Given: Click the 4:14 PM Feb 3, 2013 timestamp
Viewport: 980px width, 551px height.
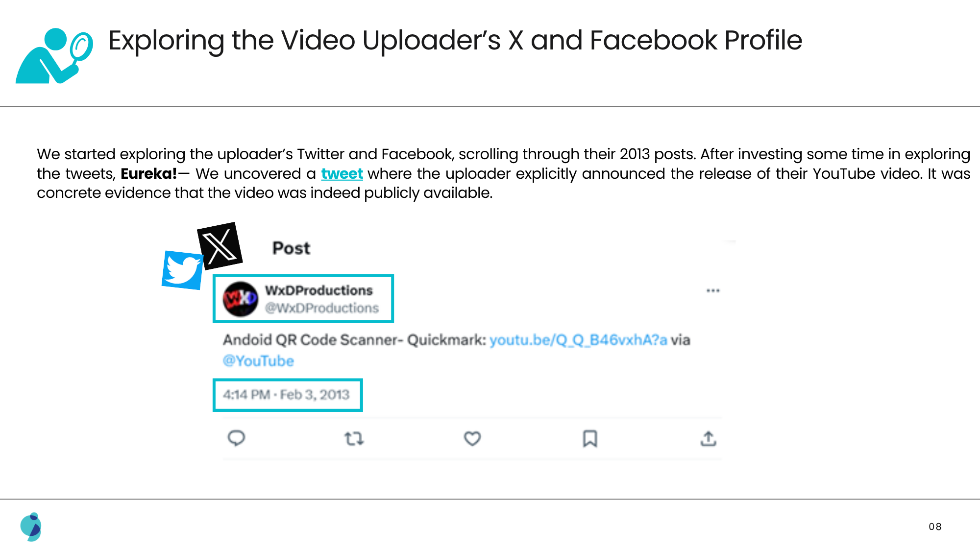Looking at the screenshot, I should tap(286, 395).
